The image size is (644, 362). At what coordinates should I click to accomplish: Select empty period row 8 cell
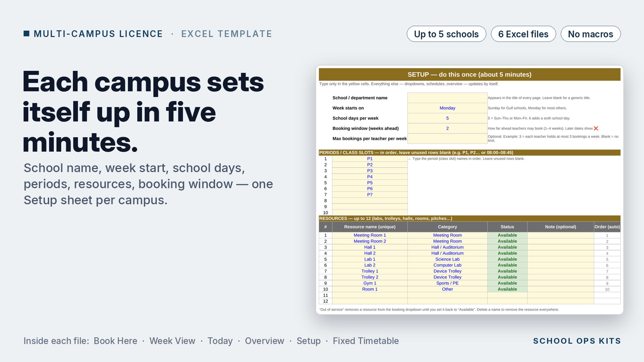(370, 201)
